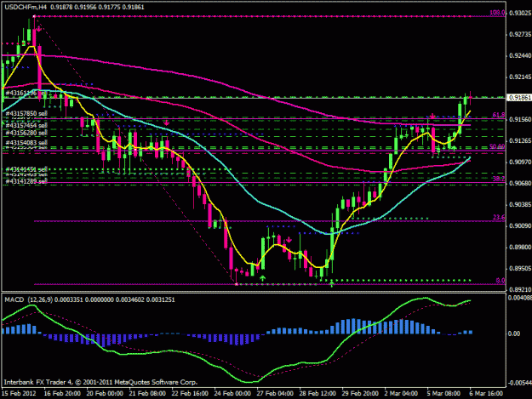Click order label #43157850 sell
This screenshot has height=399, width=532.
(x=26, y=113)
